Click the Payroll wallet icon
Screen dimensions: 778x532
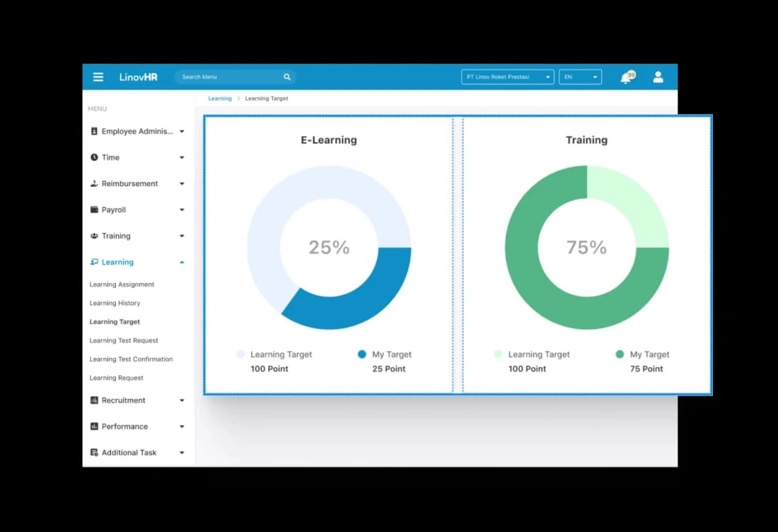(x=94, y=209)
